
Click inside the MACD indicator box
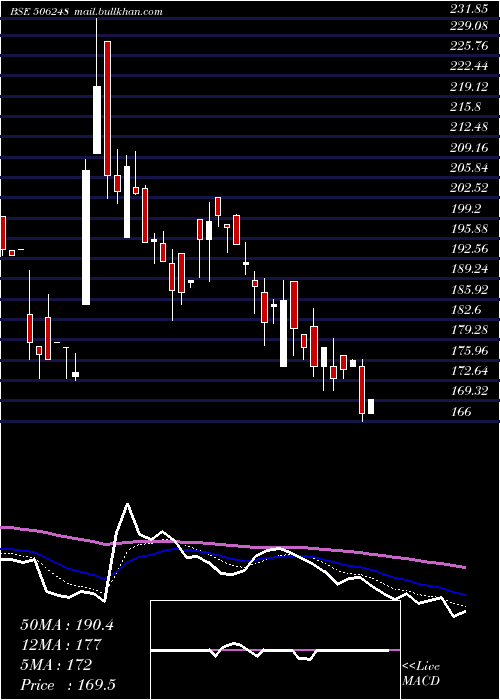pos(275,650)
